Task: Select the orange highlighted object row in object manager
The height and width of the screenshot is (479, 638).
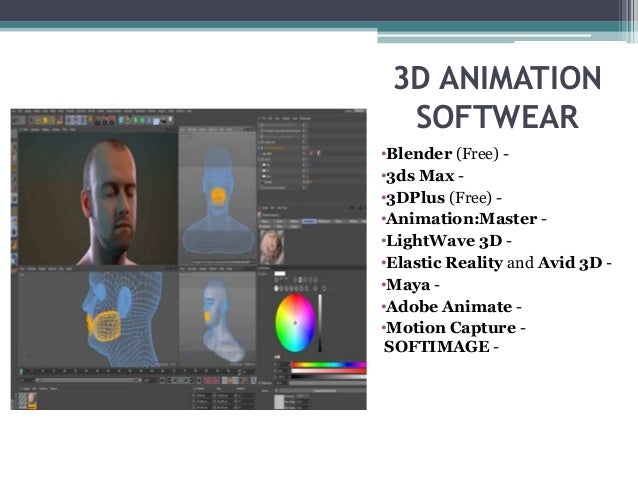Action: click(275, 148)
